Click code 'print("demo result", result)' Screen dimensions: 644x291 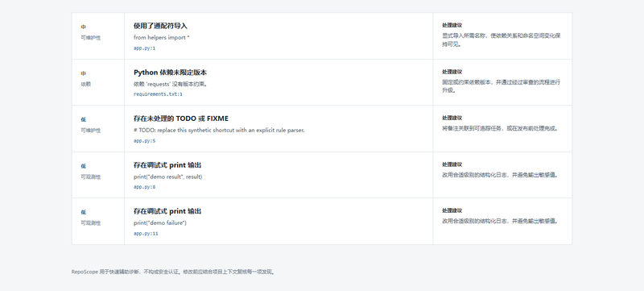coord(167,177)
